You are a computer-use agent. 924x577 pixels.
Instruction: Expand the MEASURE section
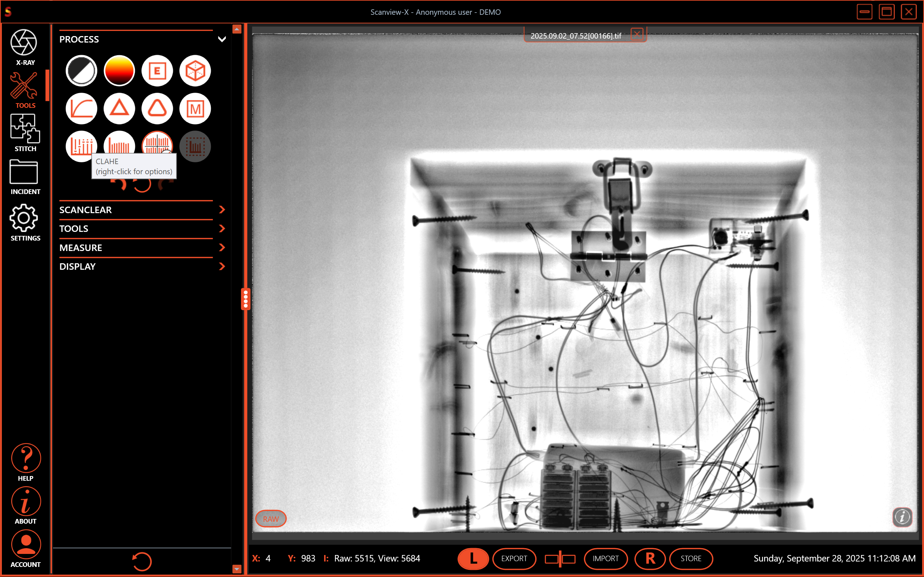click(x=222, y=248)
